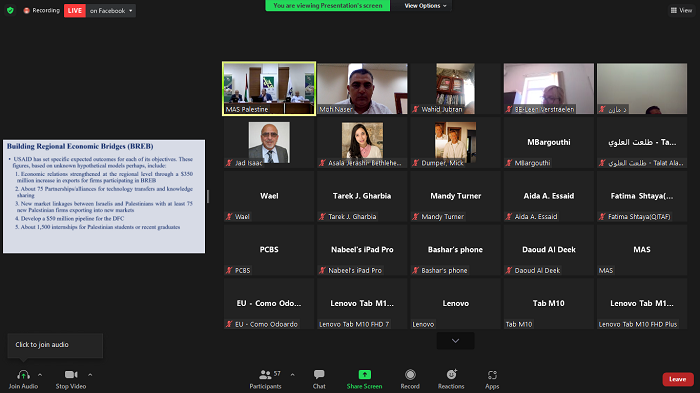Start recording with the Record icon
This screenshot has width=700, height=393.
[410, 374]
